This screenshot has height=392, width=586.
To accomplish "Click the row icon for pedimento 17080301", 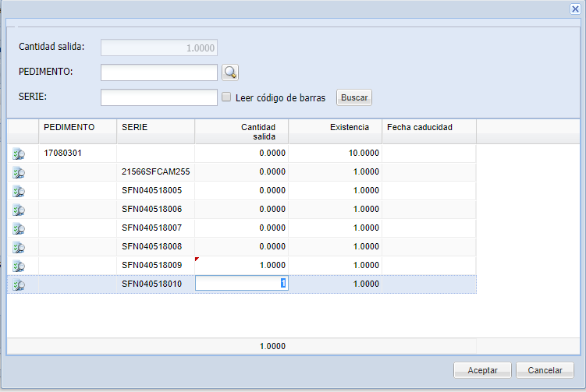I will (x=19, y=154).
